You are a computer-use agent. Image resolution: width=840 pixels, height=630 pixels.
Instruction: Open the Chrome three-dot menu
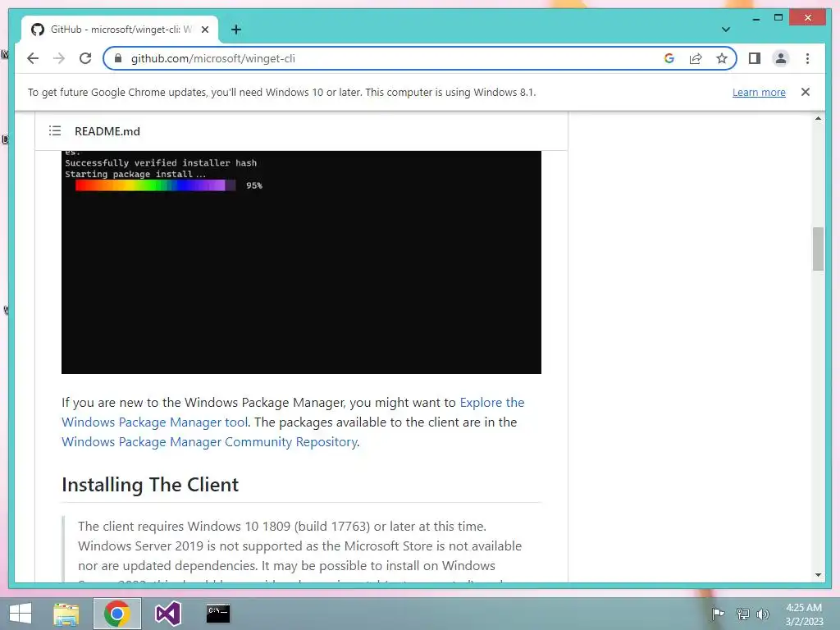(807, 58)
